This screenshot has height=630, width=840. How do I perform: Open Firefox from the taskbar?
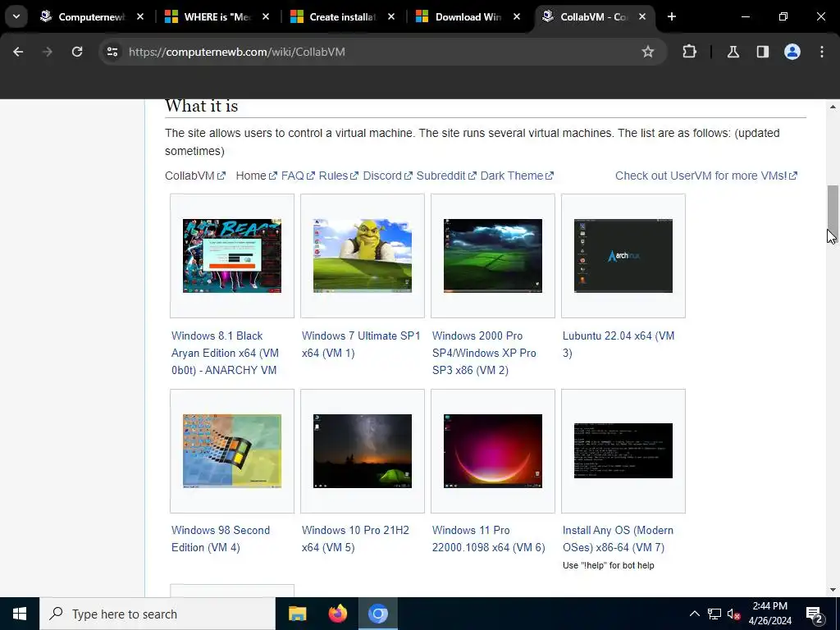[337, 614]
